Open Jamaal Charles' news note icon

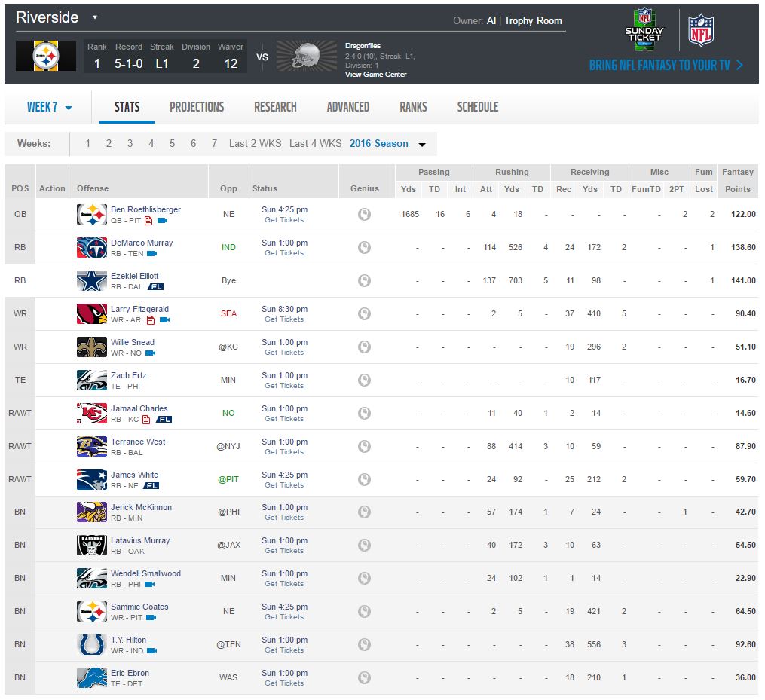pos(146,420)
